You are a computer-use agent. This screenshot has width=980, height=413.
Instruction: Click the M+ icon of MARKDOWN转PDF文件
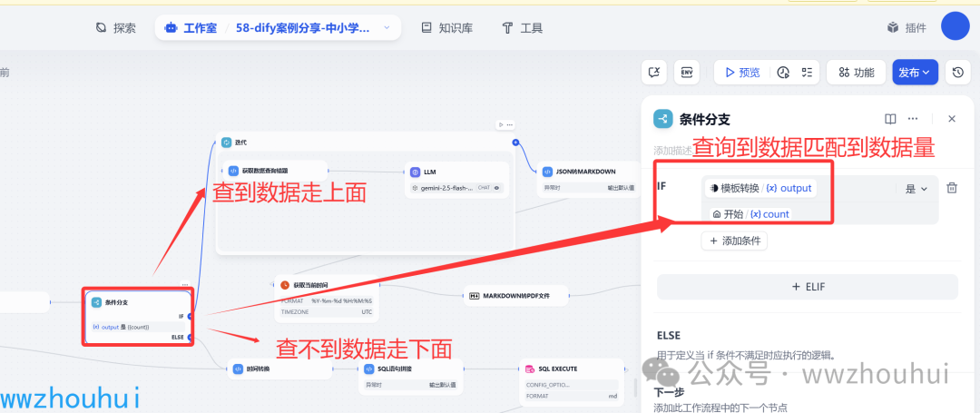point(474,296)
